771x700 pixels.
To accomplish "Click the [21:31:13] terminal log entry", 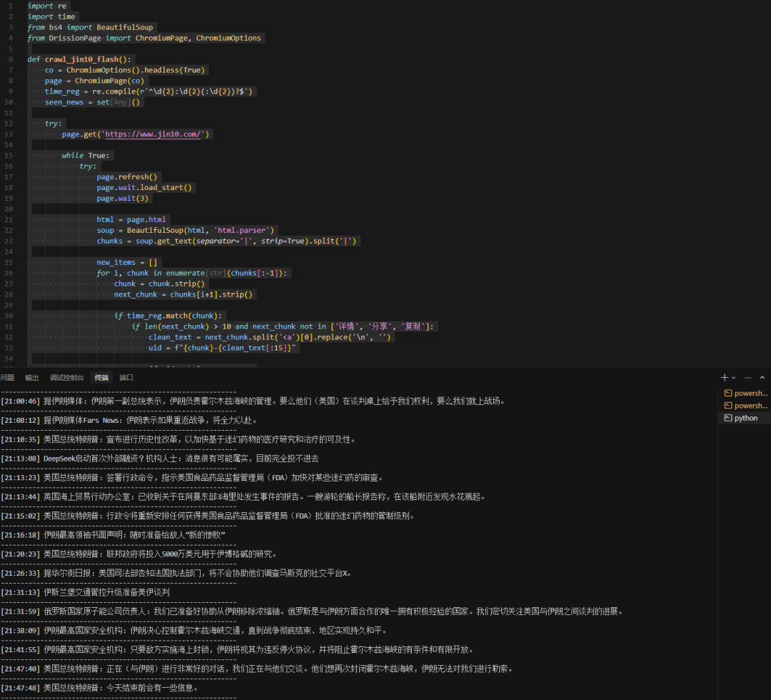I will (85, 593).
